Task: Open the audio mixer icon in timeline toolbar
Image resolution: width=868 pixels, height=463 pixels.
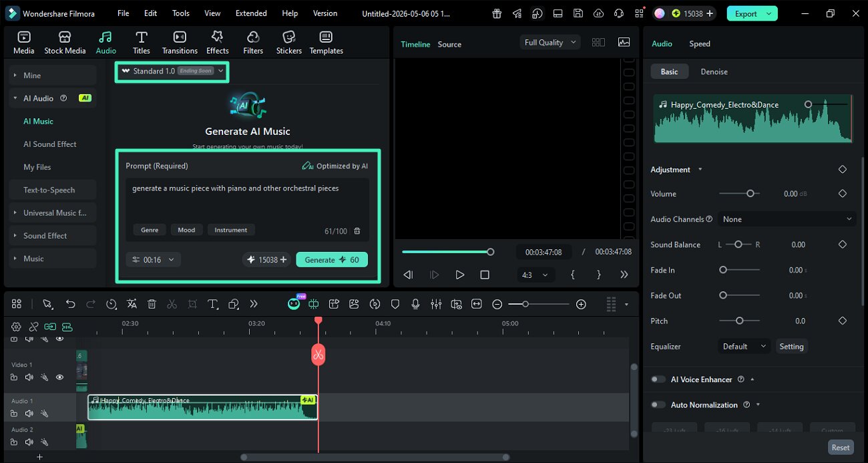Action: pyautogui.click(x=436, y=304)
